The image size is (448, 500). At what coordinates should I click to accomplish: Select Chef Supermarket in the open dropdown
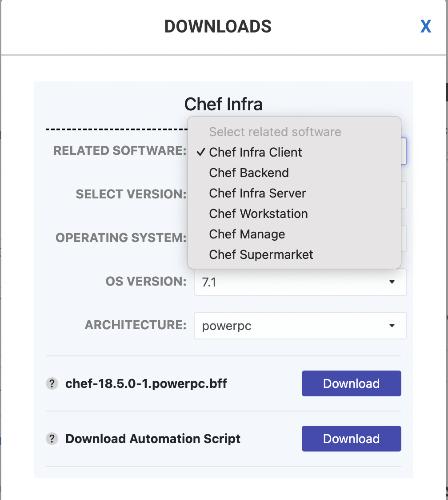[x=261, y=254]
